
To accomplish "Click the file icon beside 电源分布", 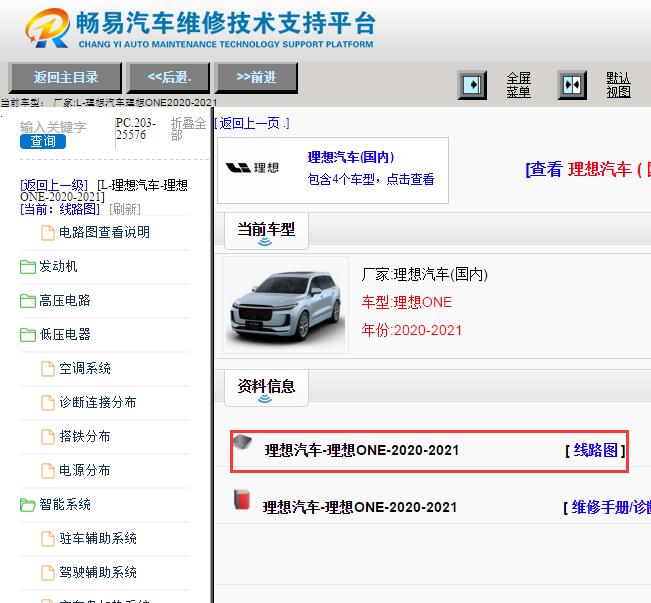I will tap(48, 471).
